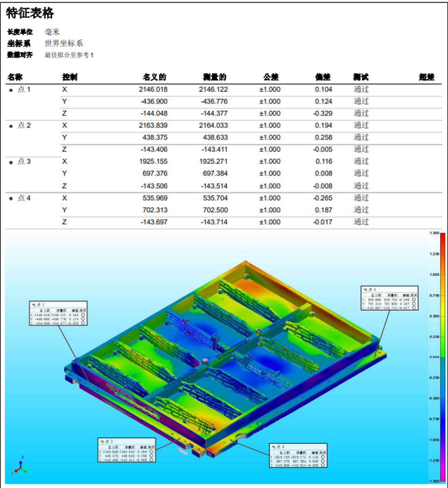Select the bullet marker beside 点 1

click(x=11, y=90)
